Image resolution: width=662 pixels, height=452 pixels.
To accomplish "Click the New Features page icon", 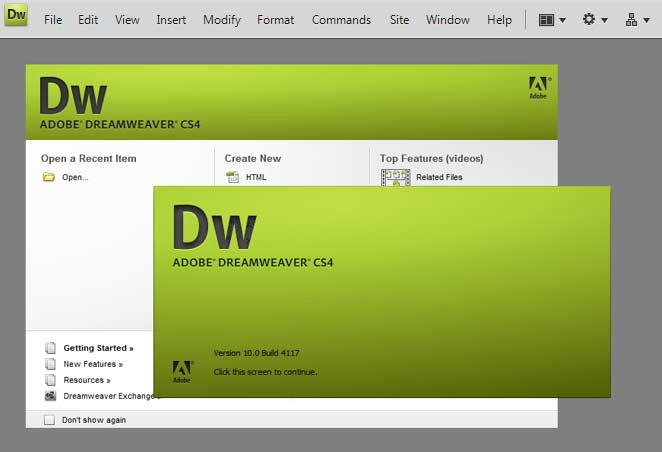I will tap(50, 364).
